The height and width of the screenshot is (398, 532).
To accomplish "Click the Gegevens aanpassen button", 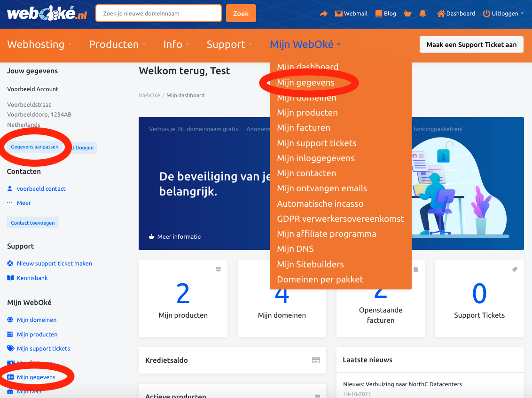I will coord(35,147).
